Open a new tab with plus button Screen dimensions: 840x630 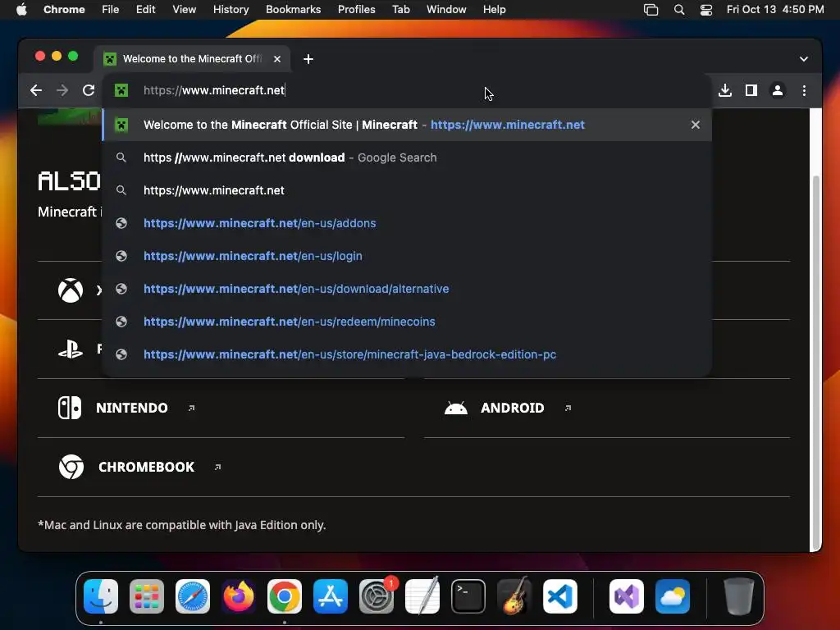pos(308,59)
